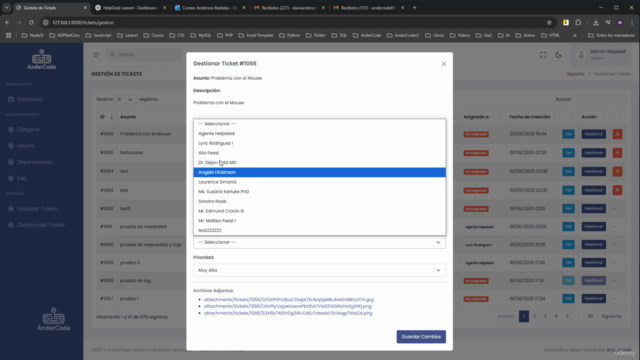This screenshot has width=640, height=360.
Task: Pick Mr. Matteo Feest I option
Action: [x=319, y=221]
